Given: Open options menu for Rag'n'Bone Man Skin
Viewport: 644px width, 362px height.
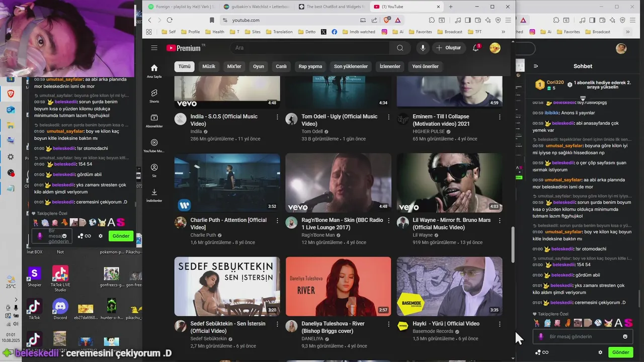Looking at the screenshot, I should pyautogui.click(x=388, y=220).
